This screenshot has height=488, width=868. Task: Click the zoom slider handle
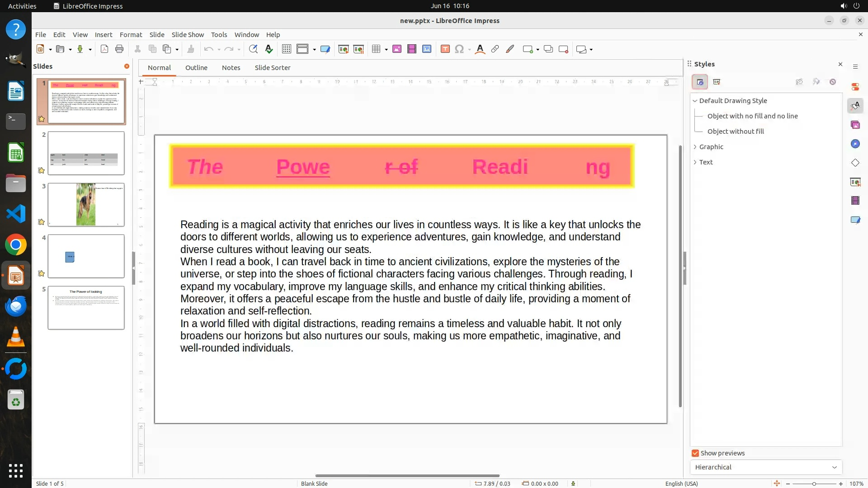814,484
